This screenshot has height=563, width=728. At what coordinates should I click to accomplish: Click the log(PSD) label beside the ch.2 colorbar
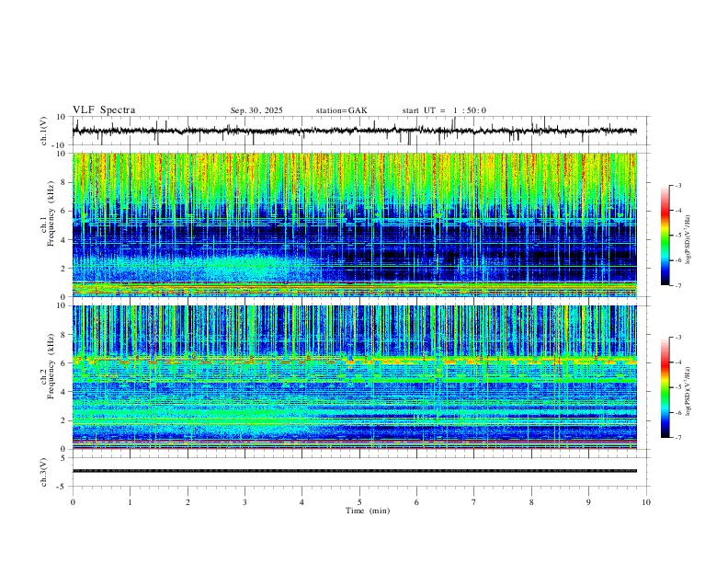pos(688,391)
